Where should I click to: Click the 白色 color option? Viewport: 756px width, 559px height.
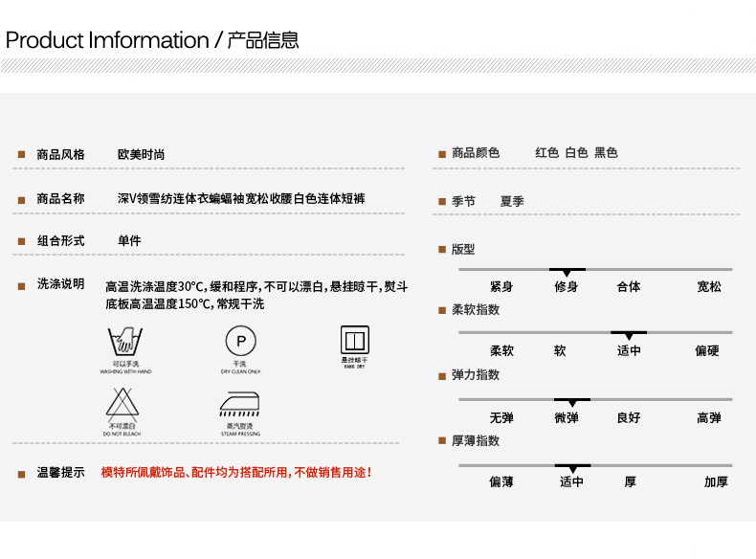[x=576, y=153]
